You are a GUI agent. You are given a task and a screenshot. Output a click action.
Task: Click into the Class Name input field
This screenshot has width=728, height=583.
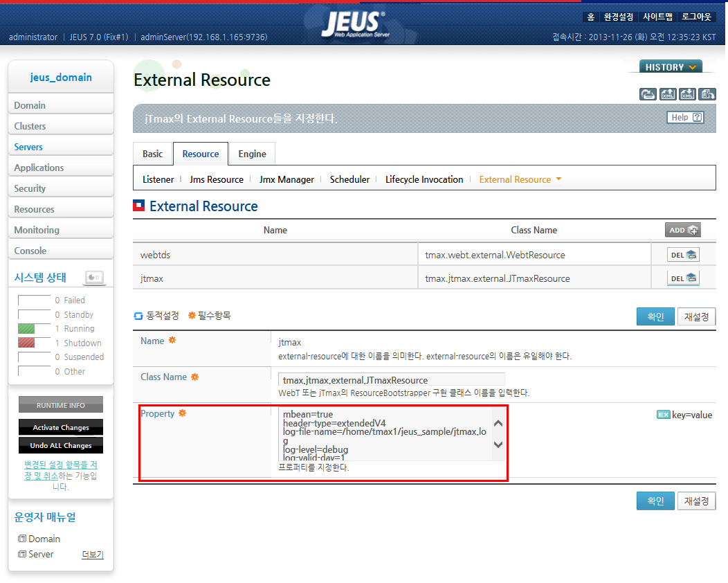391,379
